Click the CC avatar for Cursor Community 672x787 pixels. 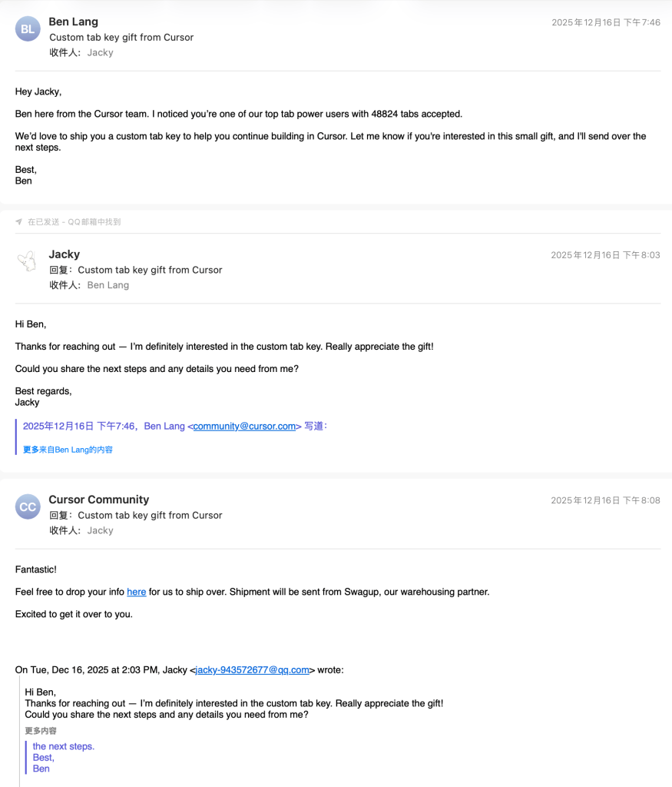pyautogui.click(x=28, y=507)
